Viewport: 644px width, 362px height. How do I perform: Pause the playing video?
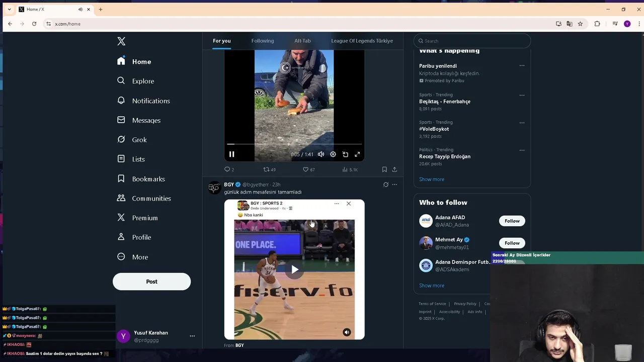point(232,154)
